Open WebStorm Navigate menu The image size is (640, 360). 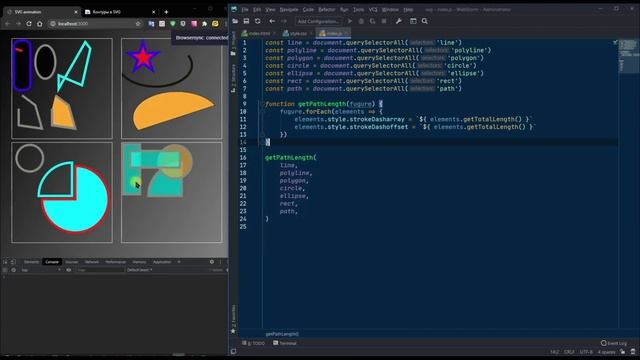click(289, 9)
